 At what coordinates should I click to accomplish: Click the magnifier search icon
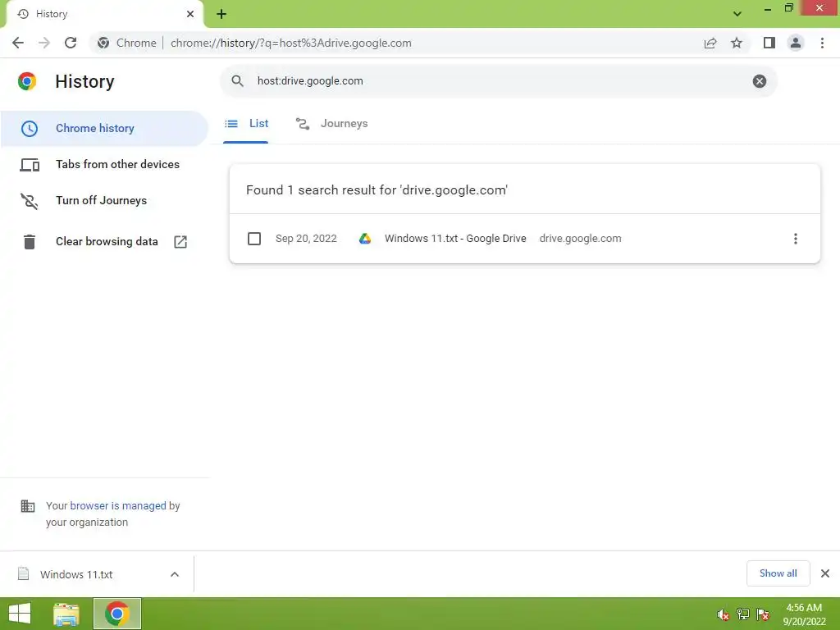click(237, 81)
